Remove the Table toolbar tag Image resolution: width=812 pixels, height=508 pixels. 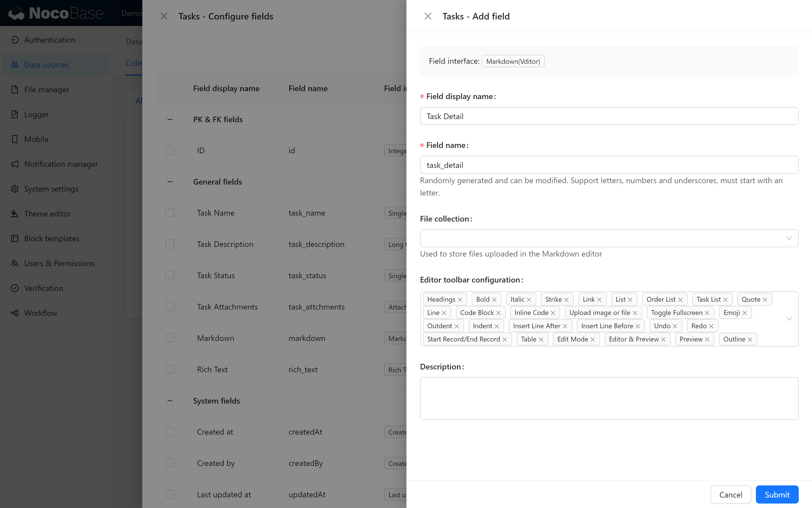(541, 339)
